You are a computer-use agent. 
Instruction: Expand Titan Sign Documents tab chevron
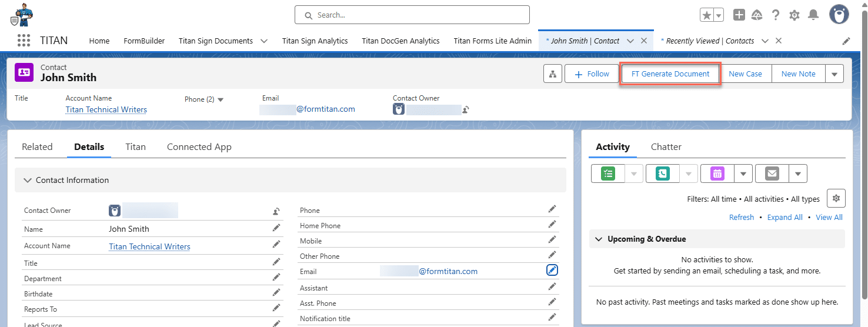point(263,41)
